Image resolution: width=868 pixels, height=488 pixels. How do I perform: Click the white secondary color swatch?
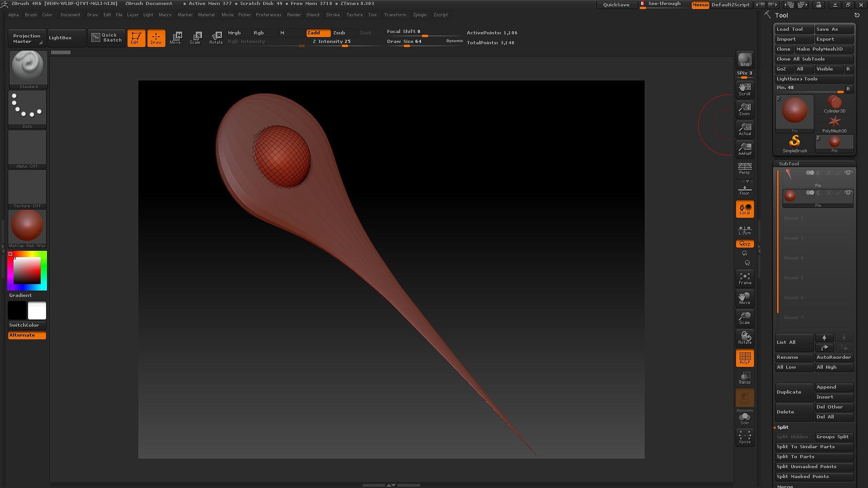[37, 311]
